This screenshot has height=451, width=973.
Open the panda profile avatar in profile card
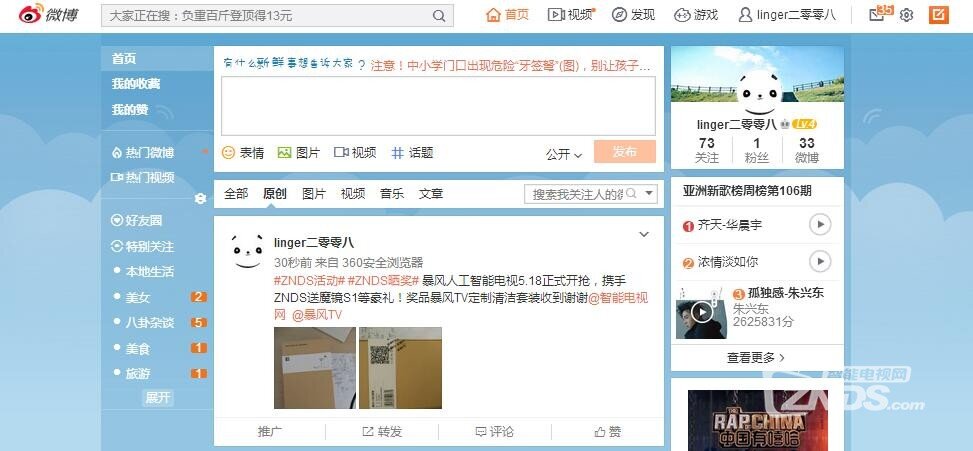(758, 91)
